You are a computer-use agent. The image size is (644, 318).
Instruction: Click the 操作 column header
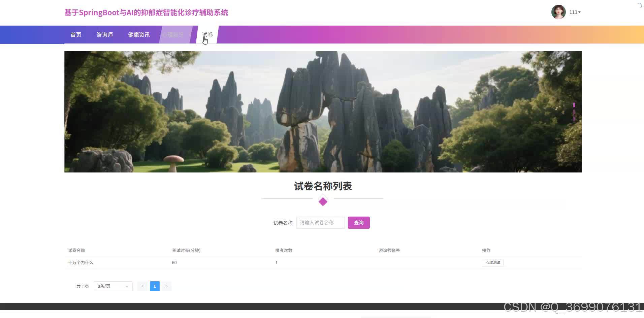point(486,250)
